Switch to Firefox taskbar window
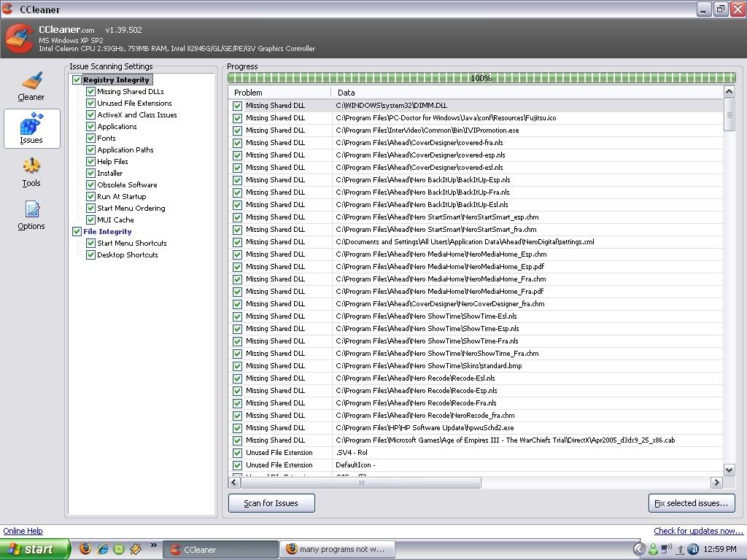The height and width of the screenshot is (560, 747). [x=336, y=549]
